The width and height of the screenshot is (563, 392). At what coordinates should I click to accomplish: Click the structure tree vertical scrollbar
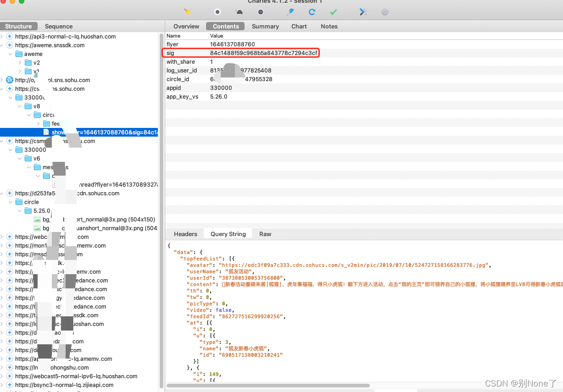tap(161, 211)
